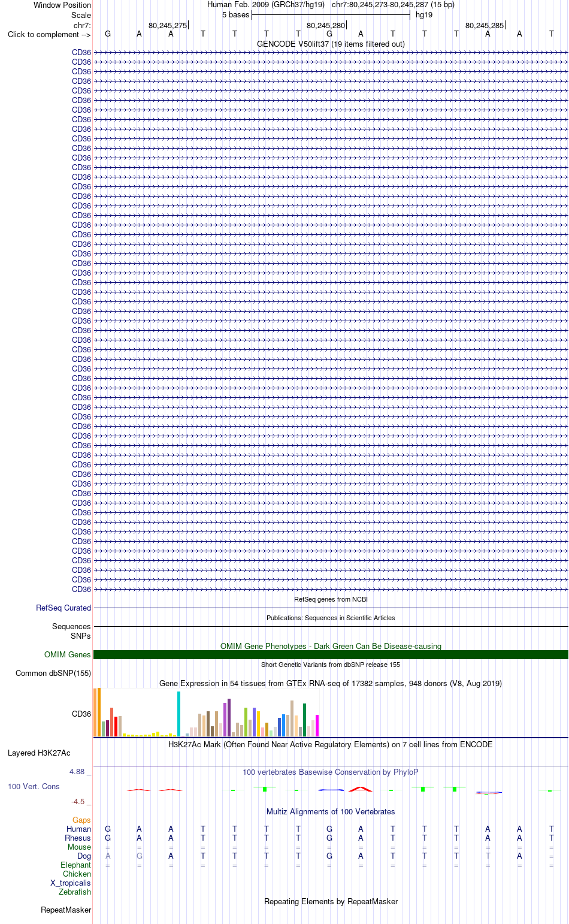Open the RepeatMasker track label

coord(66,910)
